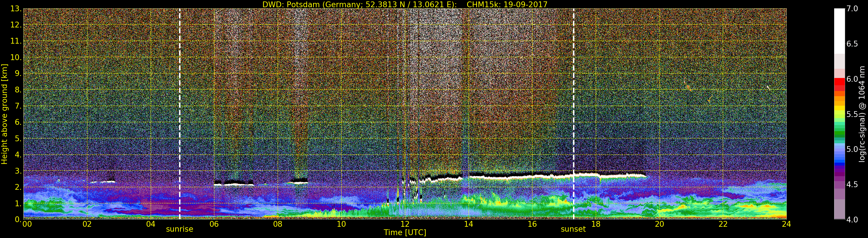Viewport: 868px width, 238px height.
Task: Click the white top segment of the colorbar
Action: pos(839,31)
